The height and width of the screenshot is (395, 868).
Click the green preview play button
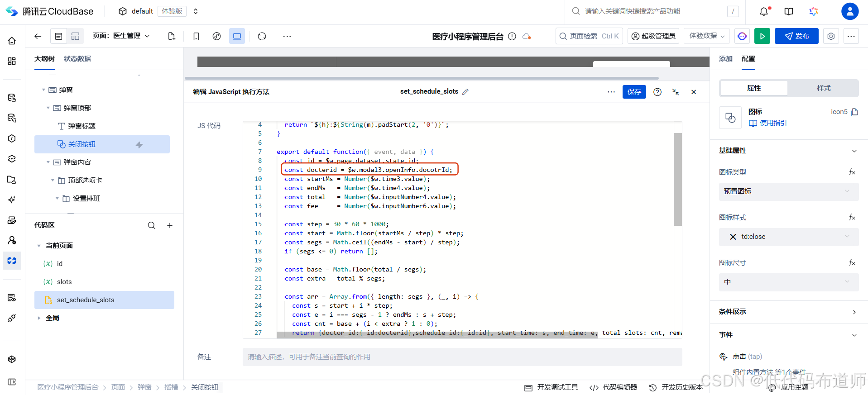point(762,36)
